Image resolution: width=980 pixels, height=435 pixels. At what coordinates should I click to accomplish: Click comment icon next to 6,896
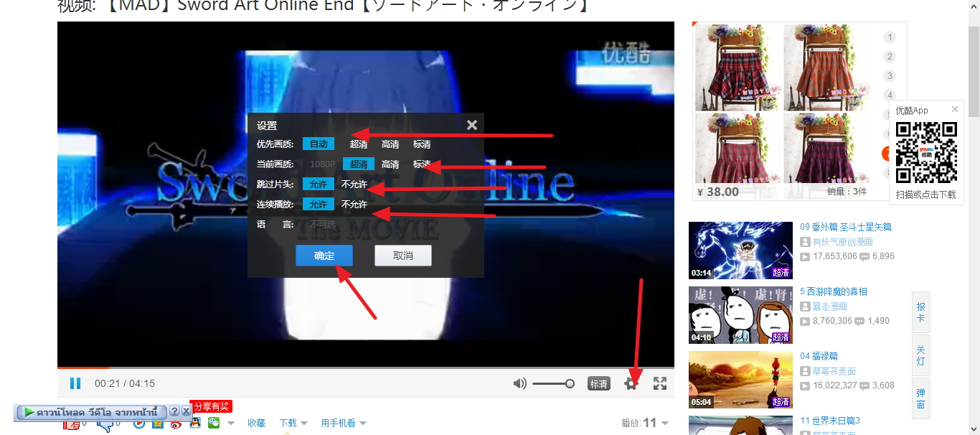[864, 256]
